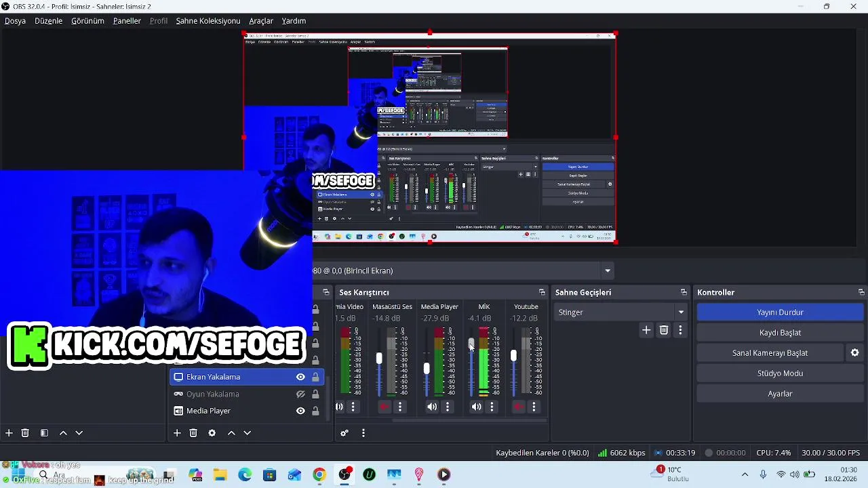Click the MİK volume fader

[471, 345]
